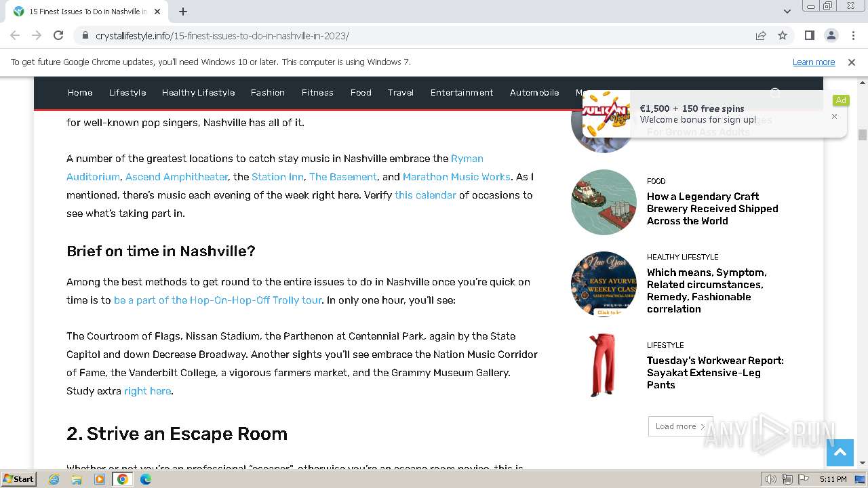
Task: Reload the page with the refresh icon
Action: pyautogui.click(x=58, y=35)
